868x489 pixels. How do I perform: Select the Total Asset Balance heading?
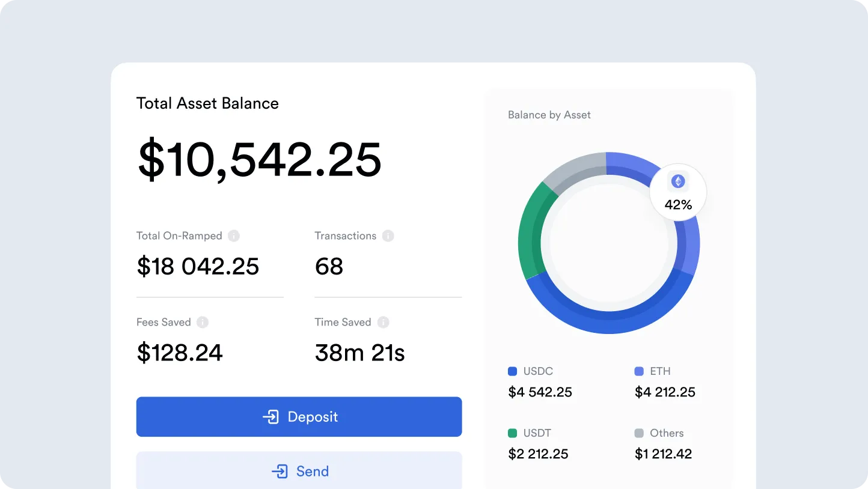207,103
